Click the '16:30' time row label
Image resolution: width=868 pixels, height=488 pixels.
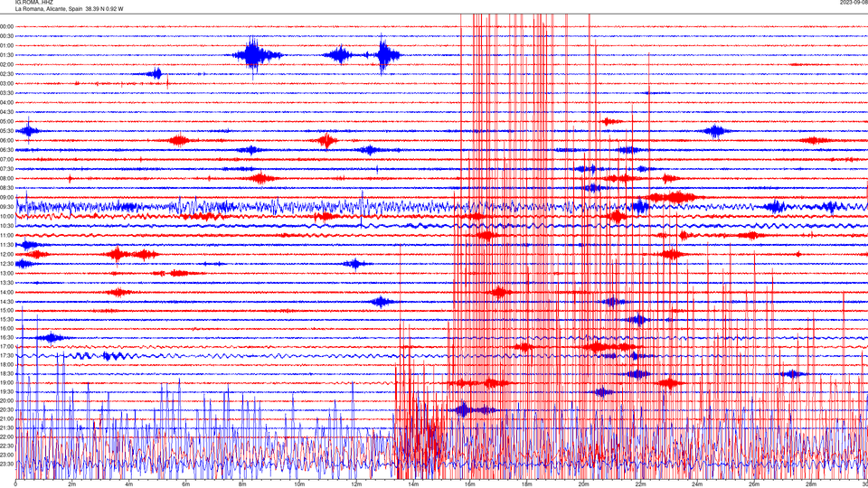7,337
